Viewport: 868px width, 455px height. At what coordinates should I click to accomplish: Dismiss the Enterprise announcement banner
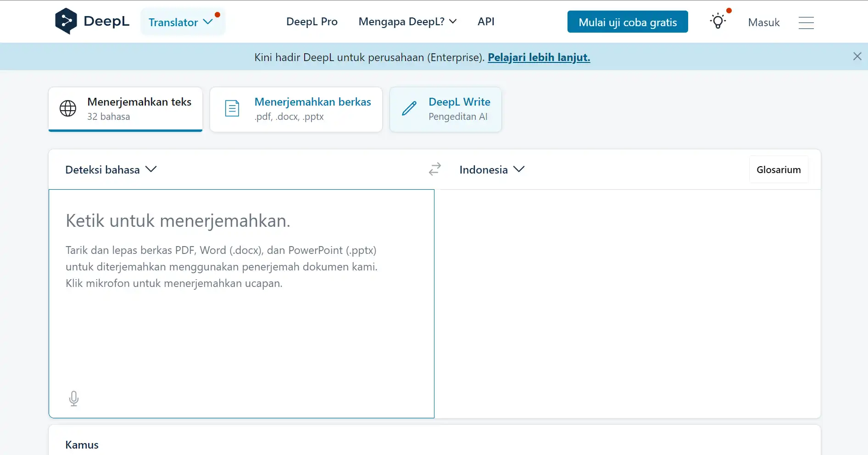click(x=857, y=56)
